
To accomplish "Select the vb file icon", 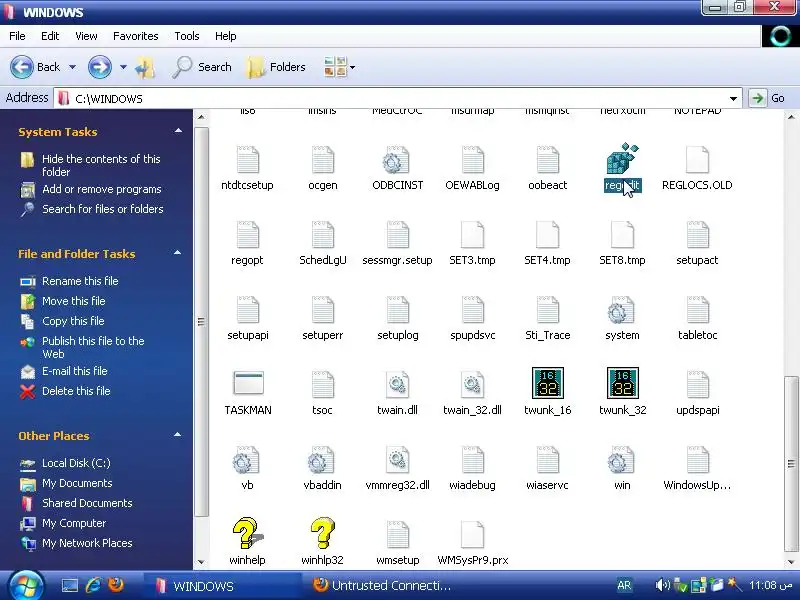I will pyautogui.click(x=247, y=460).
